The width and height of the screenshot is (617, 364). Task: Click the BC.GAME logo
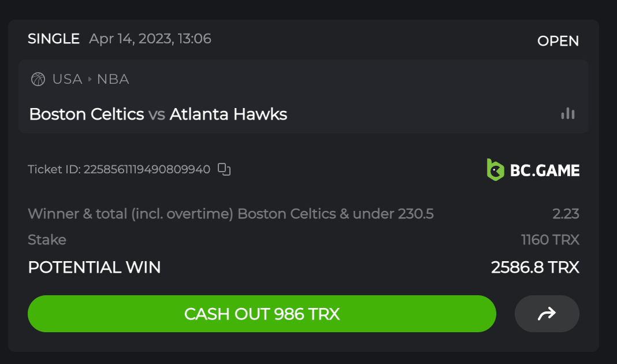point(533,170)
